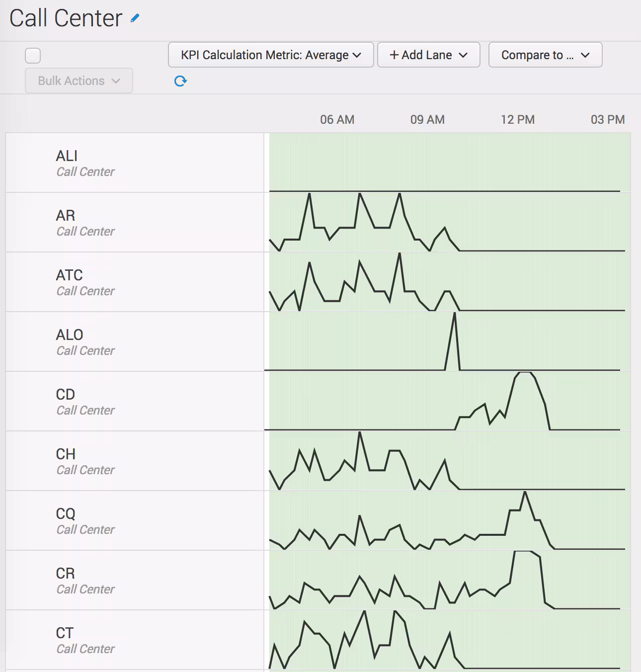Select the CR Call Center lane
Viewport: 641px width, 672px height.
pyautogui.click(x=66, y=574)
